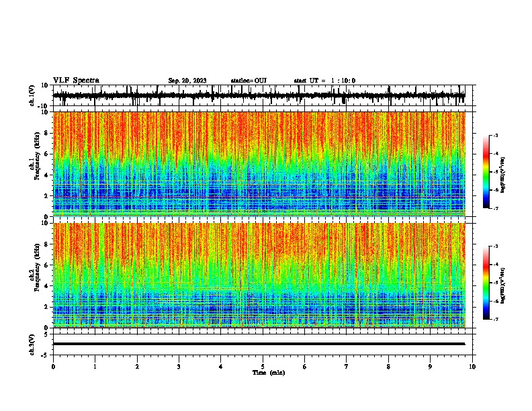This screenshot has height=411, width=532.
Task: Click the 3 tick on the Time axis
Action: point(179,367)
